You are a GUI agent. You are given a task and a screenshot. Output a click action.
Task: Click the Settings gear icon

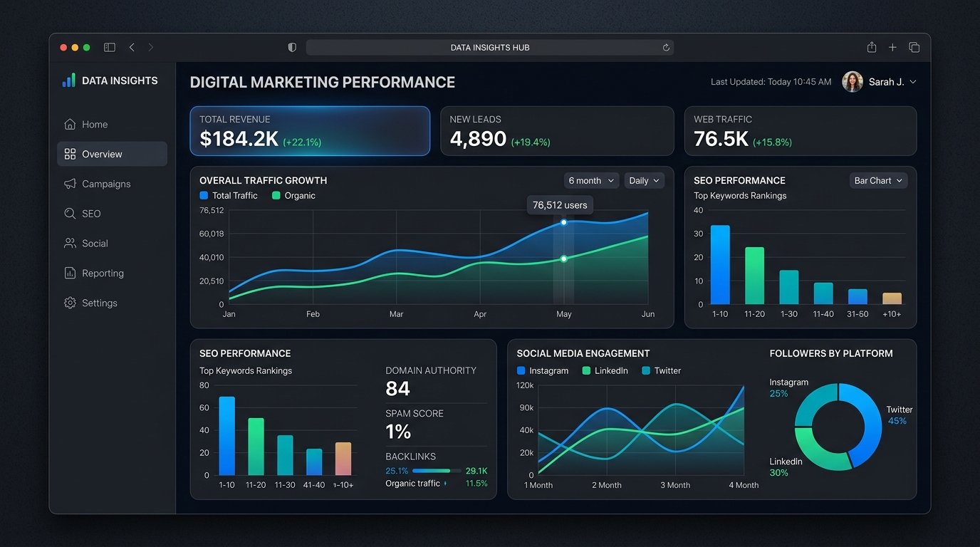(x=70, y=303)
